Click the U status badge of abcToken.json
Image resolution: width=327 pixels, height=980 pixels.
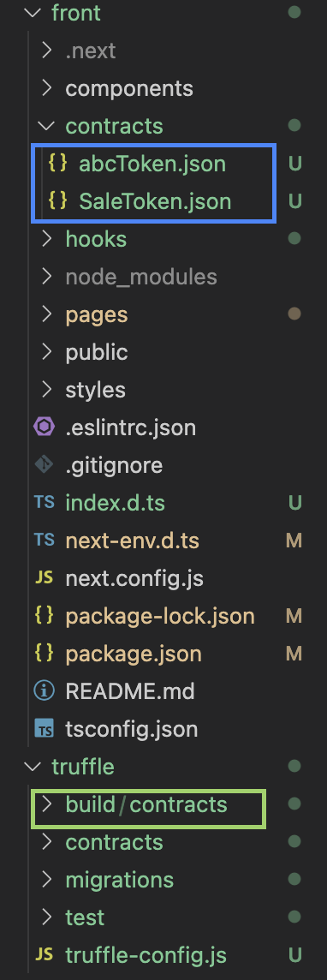(294, 164)
